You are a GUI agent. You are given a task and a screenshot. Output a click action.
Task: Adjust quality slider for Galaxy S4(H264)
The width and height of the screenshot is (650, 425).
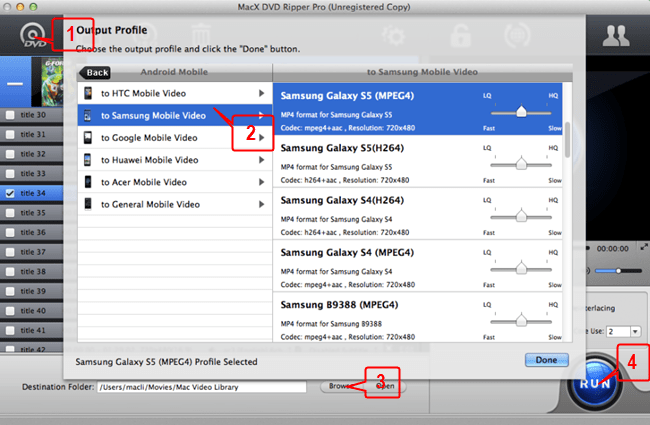coord(521,216)
